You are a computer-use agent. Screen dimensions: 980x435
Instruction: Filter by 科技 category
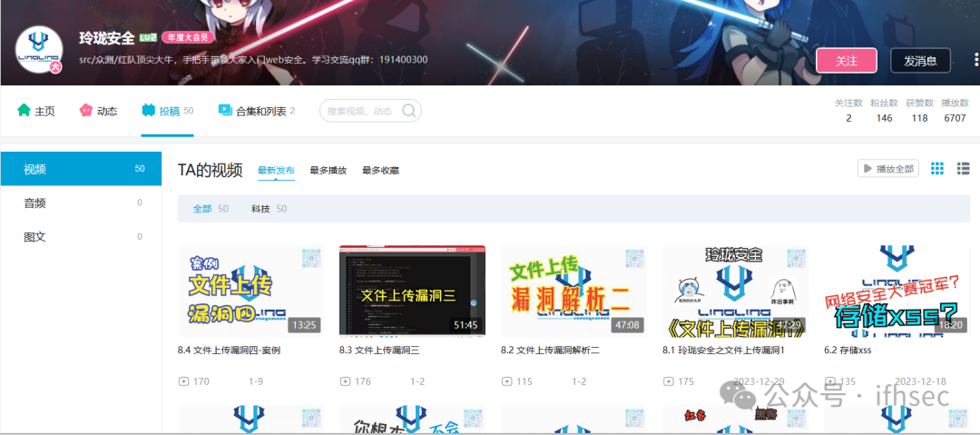[x=269, y=209]
